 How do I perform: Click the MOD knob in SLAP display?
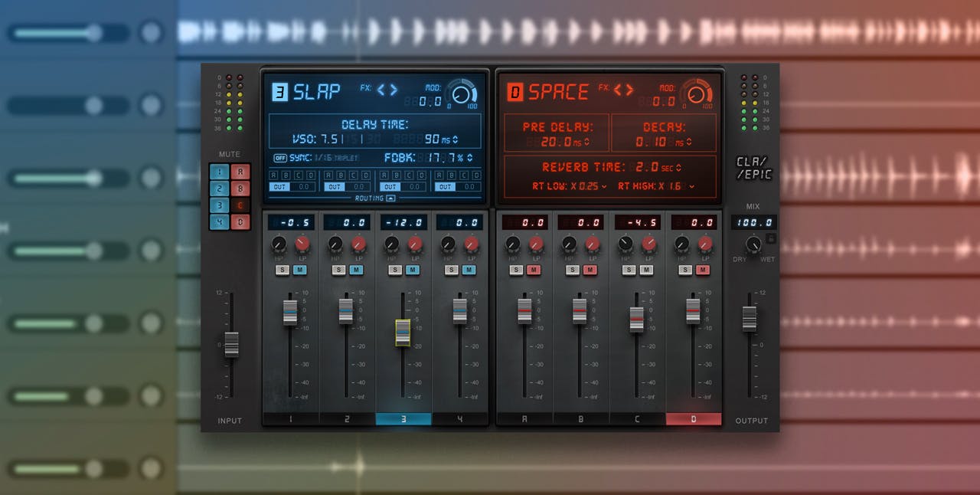[x=460, y=94]
